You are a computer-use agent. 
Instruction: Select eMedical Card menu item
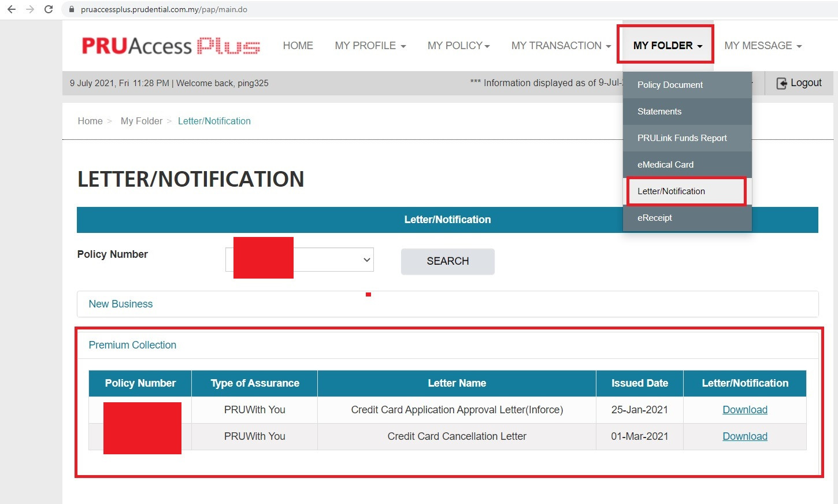click(x=665, y=165)
